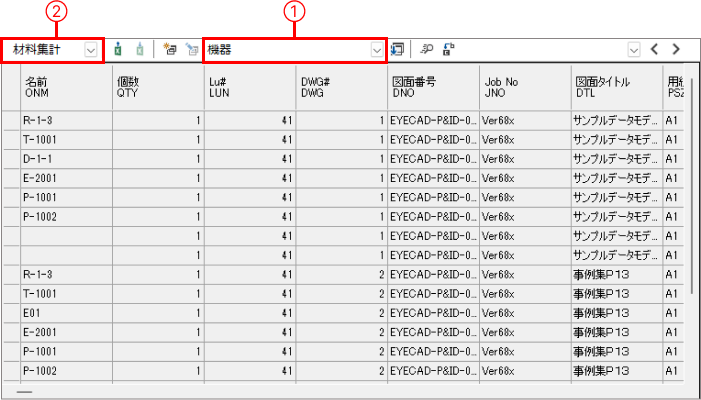This screenshot has width=701, height=400.
Task: Click the toolbar icon immediately left of 機器 combo box
Action: point(190,48)
